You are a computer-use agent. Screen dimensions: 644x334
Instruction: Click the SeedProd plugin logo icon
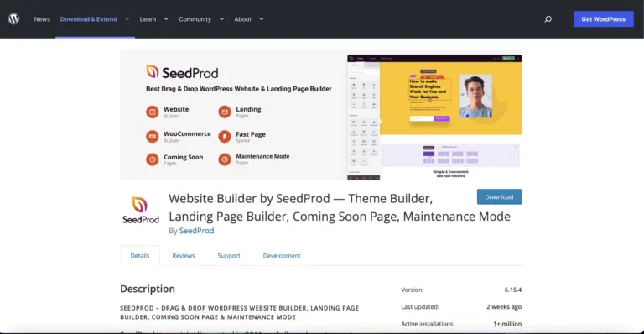141,211
